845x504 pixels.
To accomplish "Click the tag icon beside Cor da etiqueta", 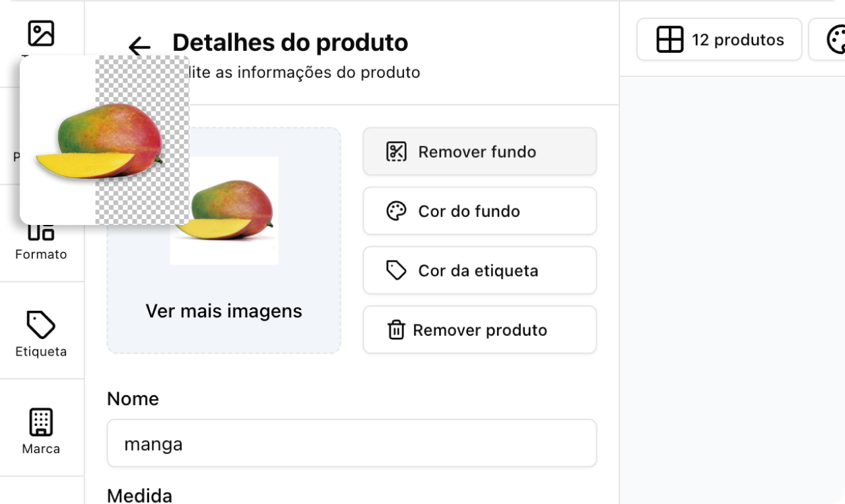I will pos(396,270).
